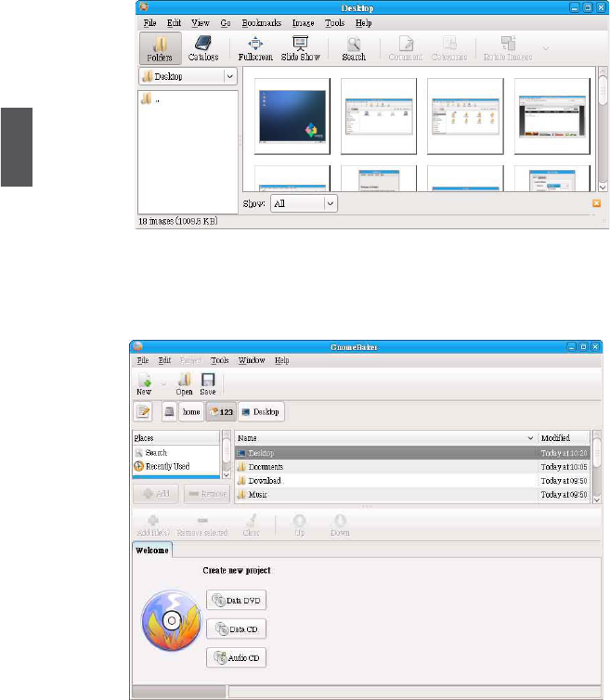Select the blue desktop wallpaper thumbnail
Screen dimensions: 610x700
[292, 116]
